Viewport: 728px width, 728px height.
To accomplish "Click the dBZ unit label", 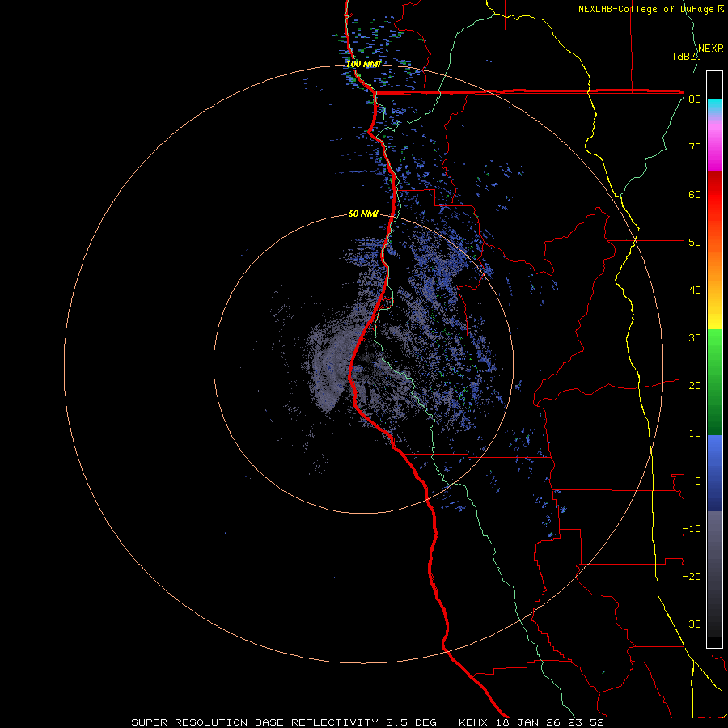I will point(687,57).
